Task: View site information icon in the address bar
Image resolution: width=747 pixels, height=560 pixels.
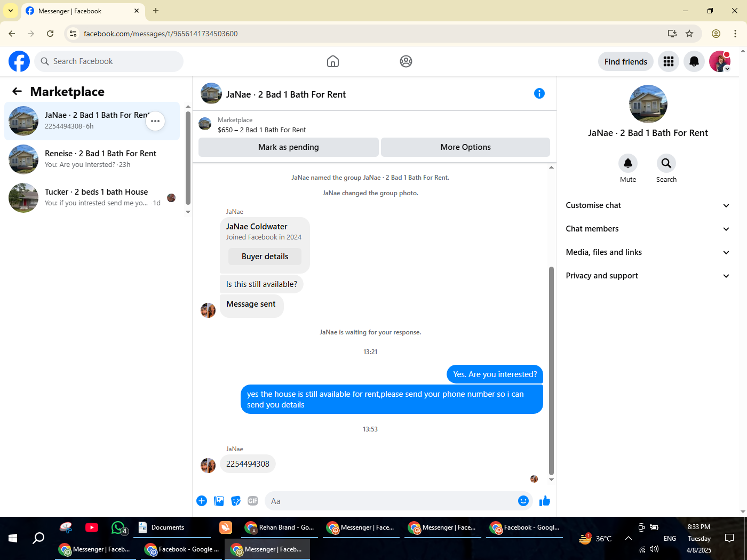Action: (73, 34)
